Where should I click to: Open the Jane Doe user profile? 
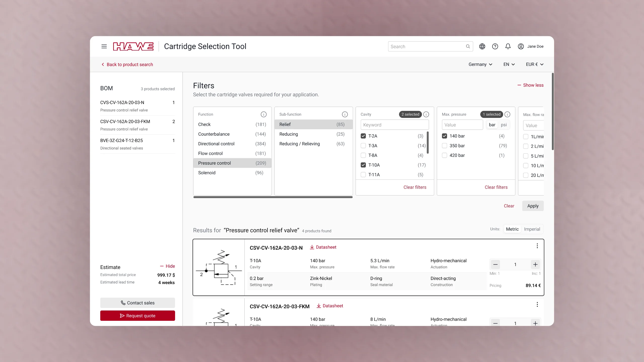(531, 47)
